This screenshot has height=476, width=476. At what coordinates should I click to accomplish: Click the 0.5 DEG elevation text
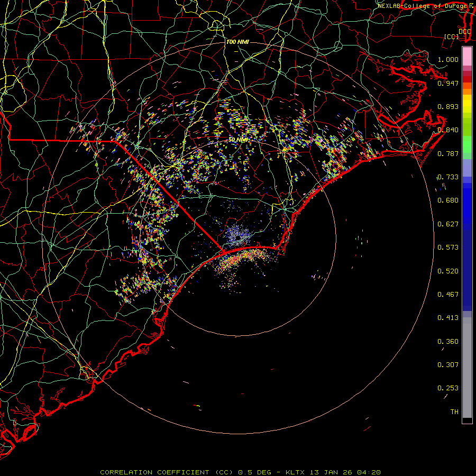(x=254, y=472)
